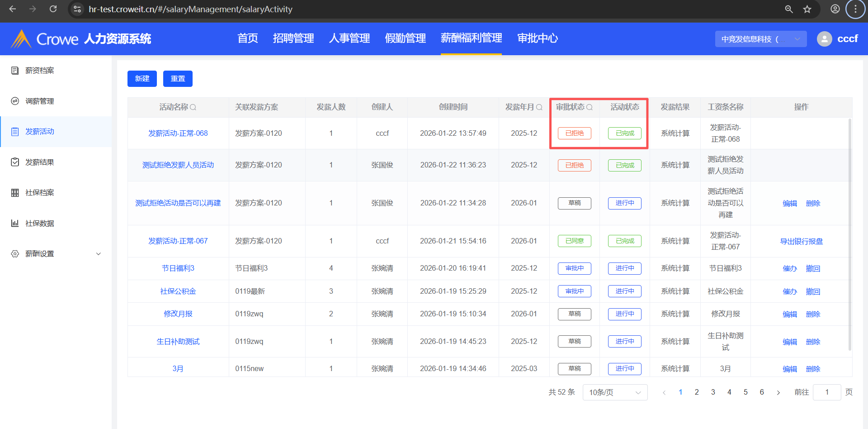The height and width of the screenshot is (429, 868).
Task: Click 导出银行报盘 for 发薪活动-正常-067
Action: click(x=801, y=241)
